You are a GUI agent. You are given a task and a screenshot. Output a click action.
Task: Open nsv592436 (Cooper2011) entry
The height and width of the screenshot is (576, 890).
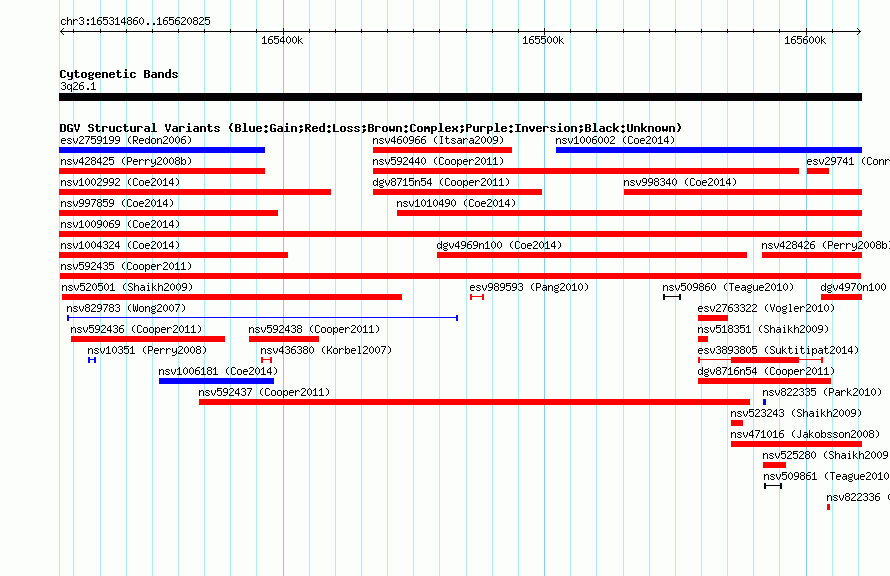pos(136,329)
